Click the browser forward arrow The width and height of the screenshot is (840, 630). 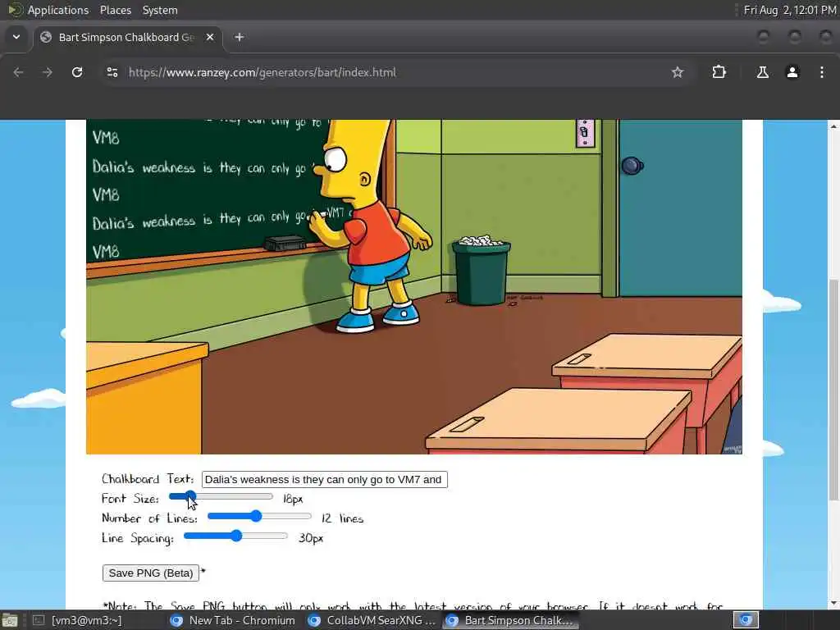(x=48, y=72)
